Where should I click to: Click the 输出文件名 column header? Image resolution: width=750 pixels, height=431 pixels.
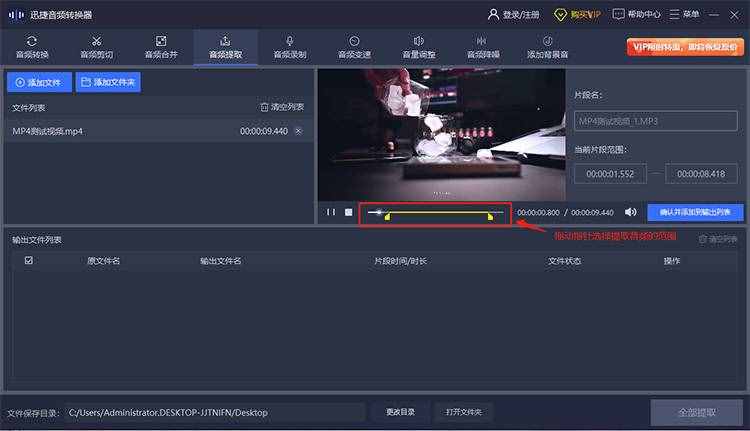tap(221, 261)
